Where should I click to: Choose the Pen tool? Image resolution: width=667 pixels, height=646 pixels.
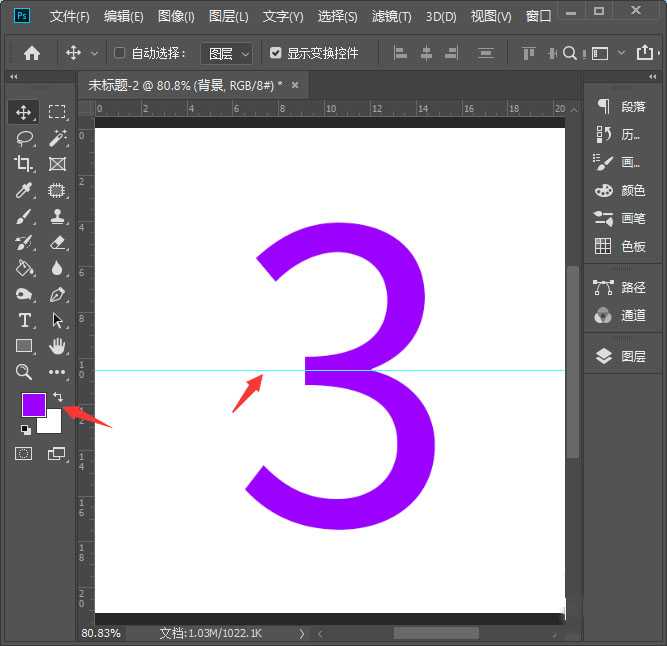point(57,294)
